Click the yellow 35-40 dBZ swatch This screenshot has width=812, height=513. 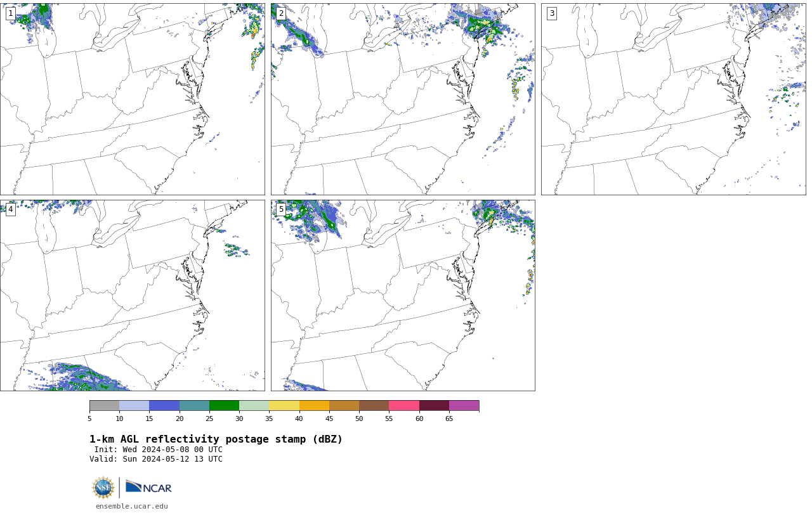284,406
